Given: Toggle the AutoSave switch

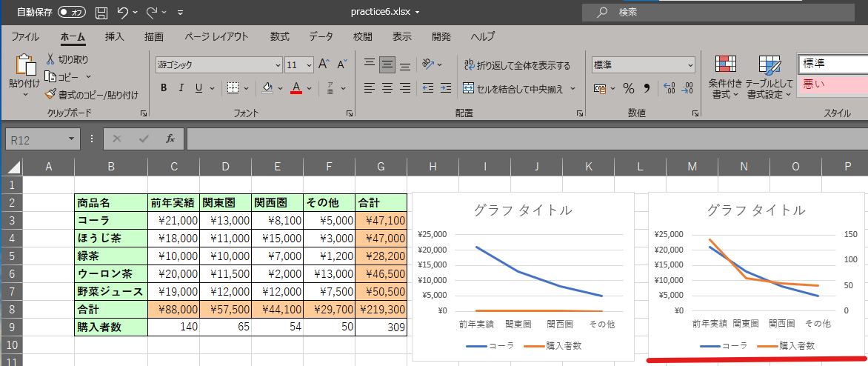Looking at the screenshot, I should (x=71, y=12).
